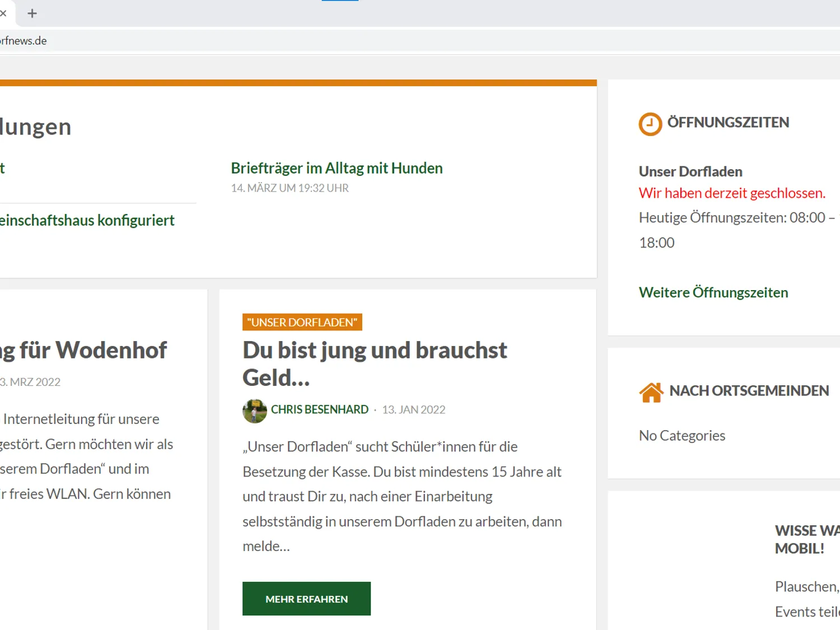Click the 'ÖFFNUNGSZEITEN' widget heading
Viewport: 840px width, 630px height.
click(x=728, y=123)
